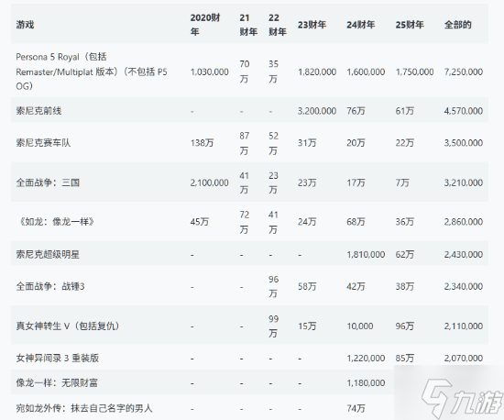Click the 45万 cell
The height and width of the screenshot is (420, 504).
(x=200, y=222)
